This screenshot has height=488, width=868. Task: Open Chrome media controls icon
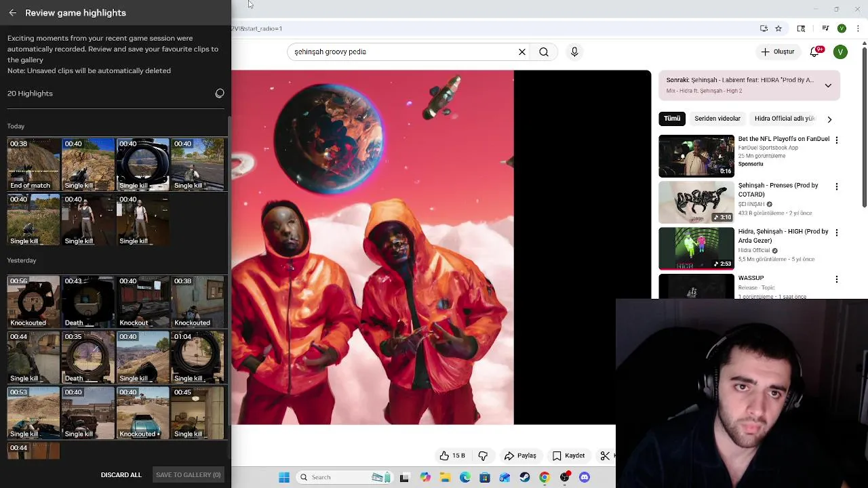(825, 28)
